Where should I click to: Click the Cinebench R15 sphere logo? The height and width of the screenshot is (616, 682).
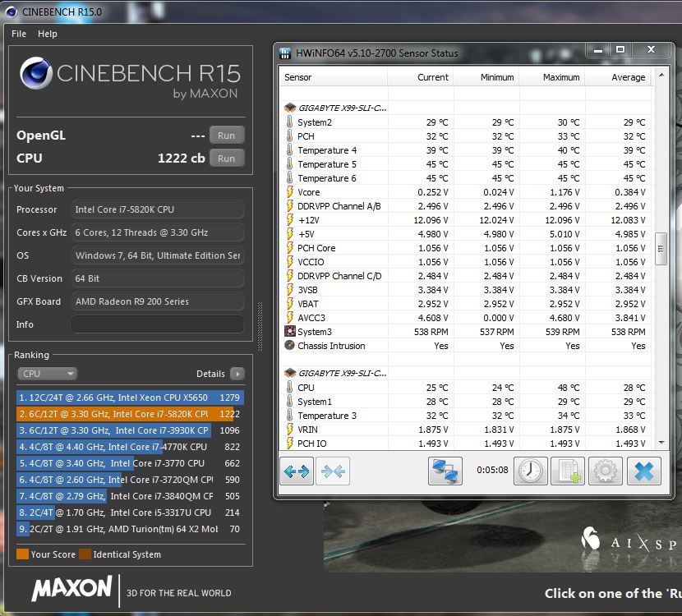36,73
